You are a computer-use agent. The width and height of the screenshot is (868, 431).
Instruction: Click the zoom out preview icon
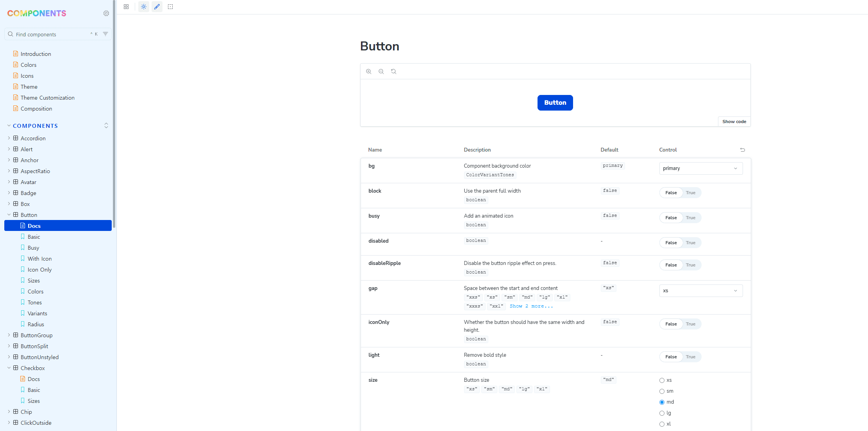coord(381,72)
